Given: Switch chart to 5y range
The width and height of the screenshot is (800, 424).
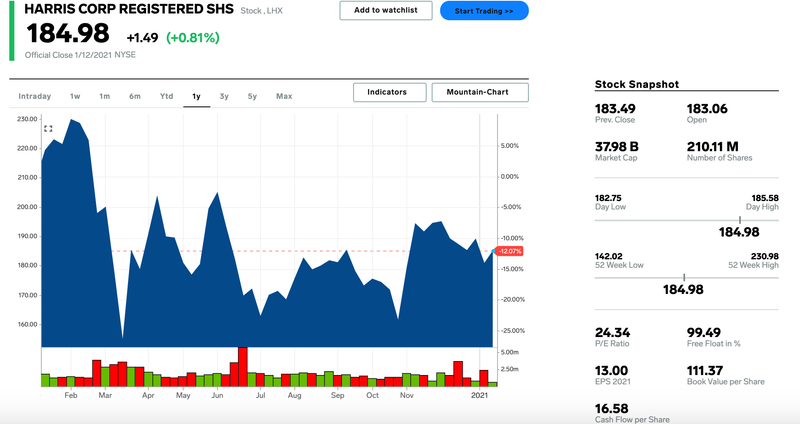Looking at the screenshot, I should (252, 96).
